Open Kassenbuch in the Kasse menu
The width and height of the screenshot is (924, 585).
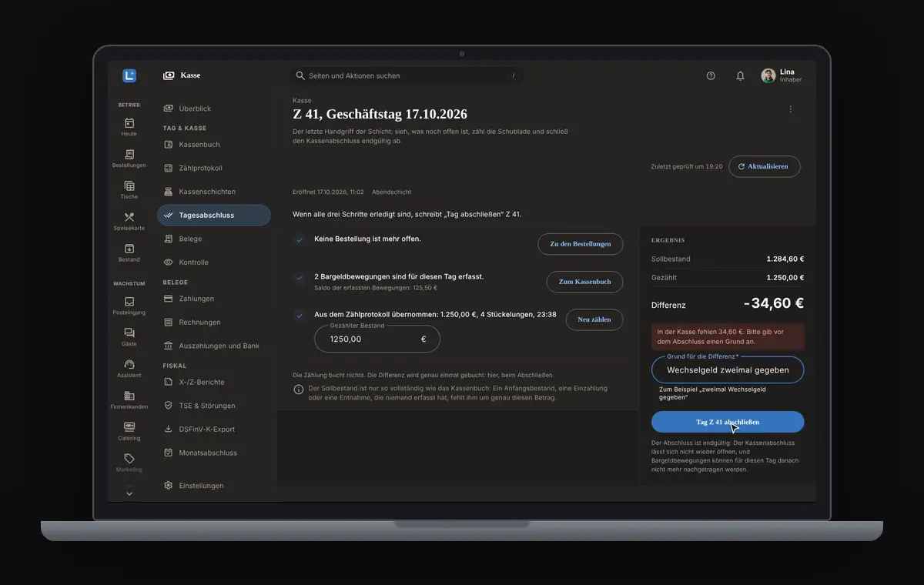213,145
